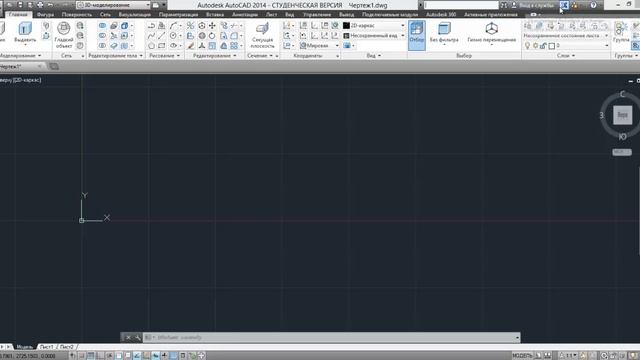
Task: Open the Визуализация ribbon tab
Action: click(135, 14)
